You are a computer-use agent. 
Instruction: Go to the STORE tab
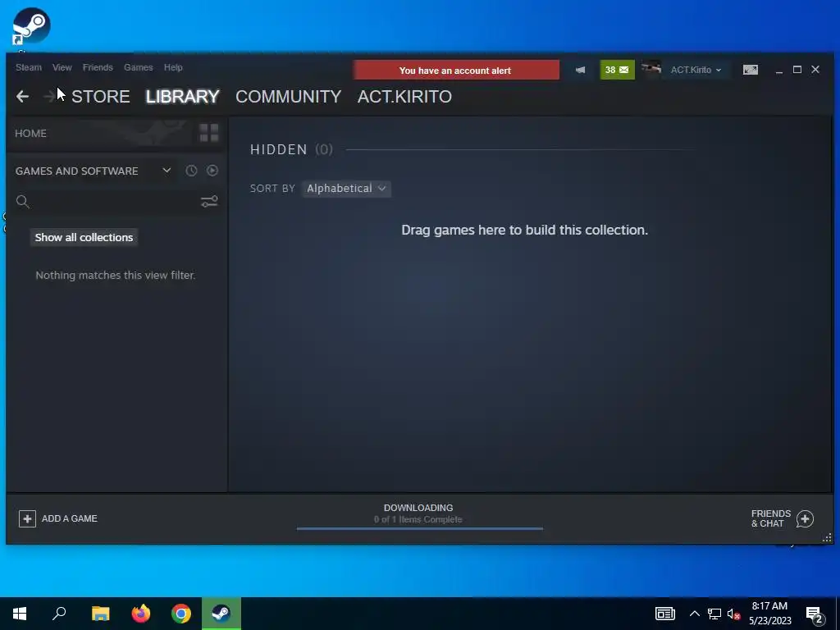[101, 97]
